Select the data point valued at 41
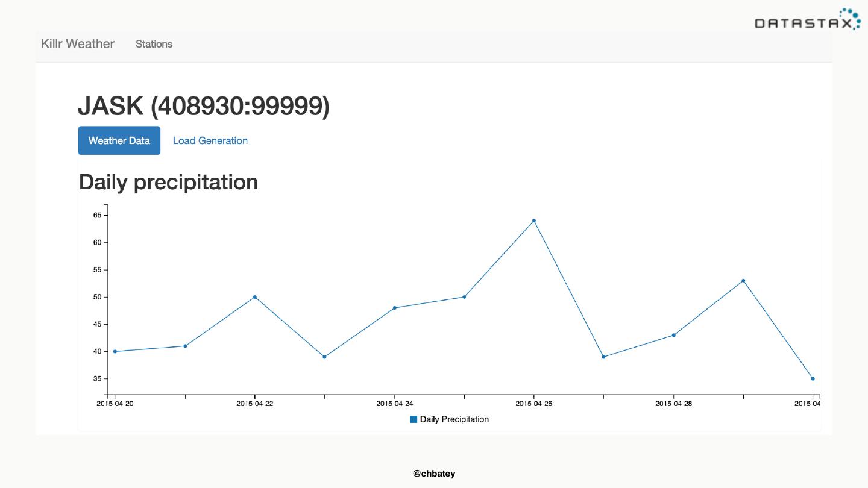The width and height of the screenshot is (868, 488). click(x=185, y=346)
